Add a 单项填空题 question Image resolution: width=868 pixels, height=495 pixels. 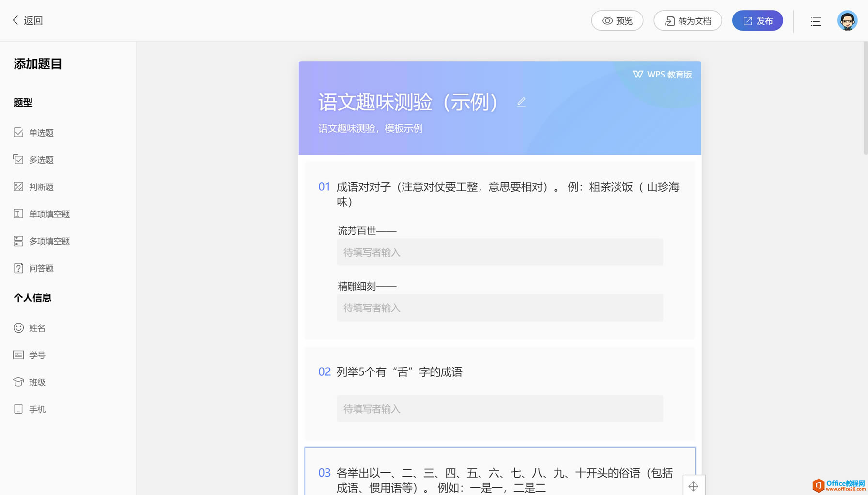42,214
